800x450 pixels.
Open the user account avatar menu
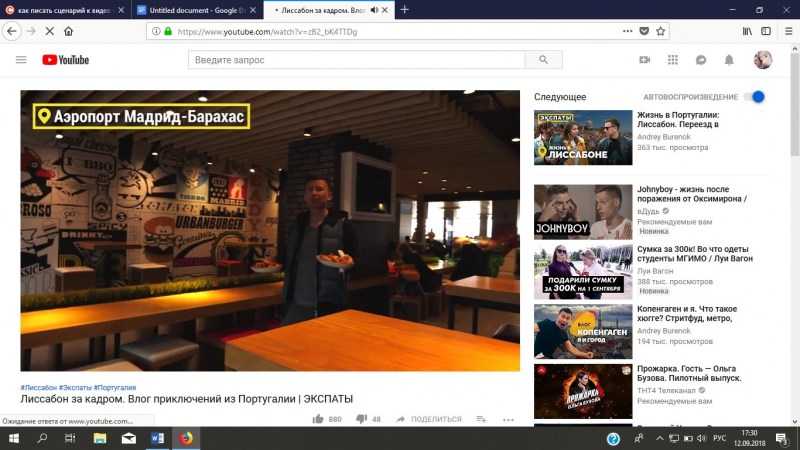click(762, 60)
